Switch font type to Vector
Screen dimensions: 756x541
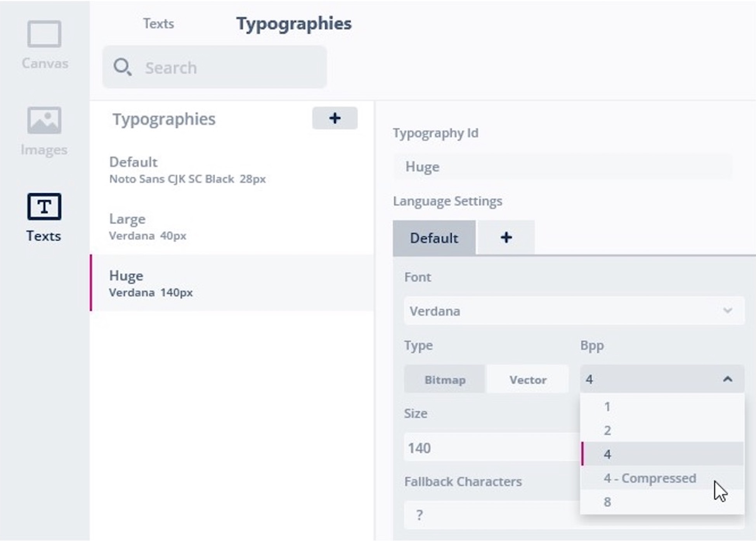528,380
